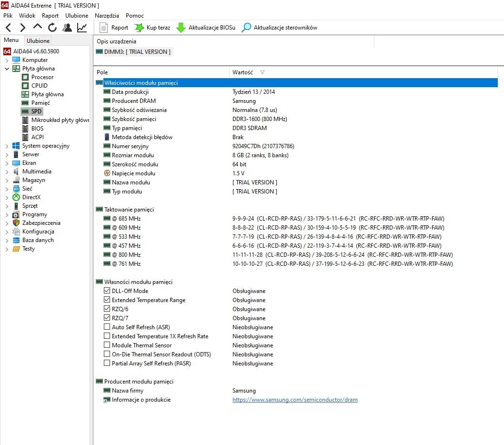504x445 pixels.
Task: Click the Napięcie modułu voltage icon
Action: [107, 173]
